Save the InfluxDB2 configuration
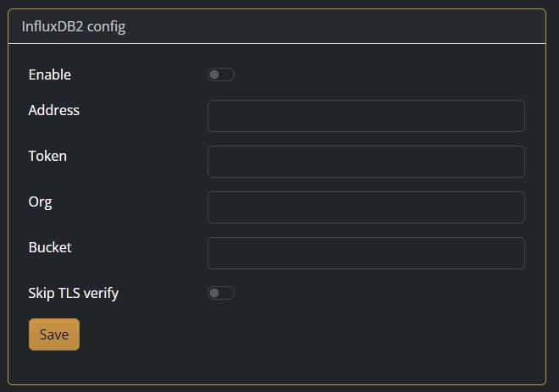Image resolution: width=559 pixels, height=392 pixels. click(x=54, y=334)
